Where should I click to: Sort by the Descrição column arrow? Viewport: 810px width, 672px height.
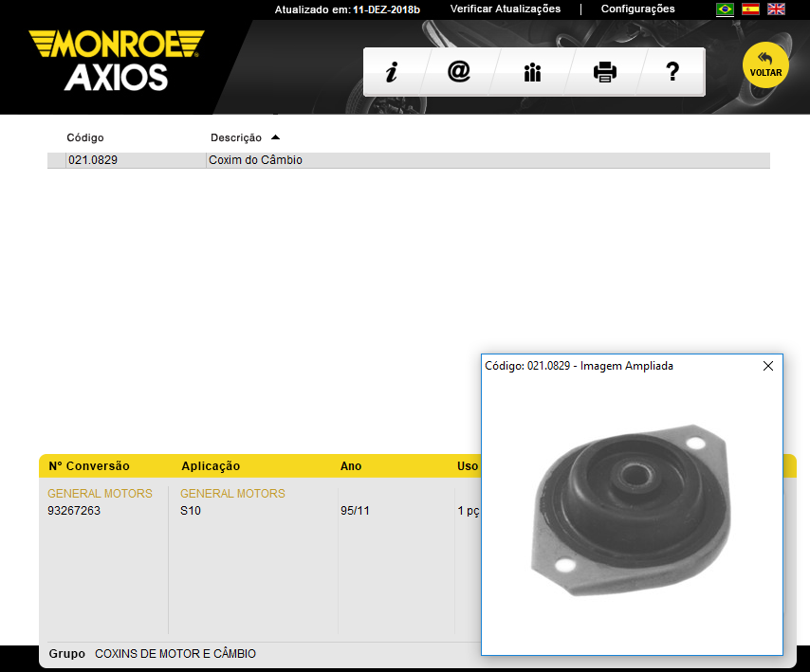click(x=275, y=137)
